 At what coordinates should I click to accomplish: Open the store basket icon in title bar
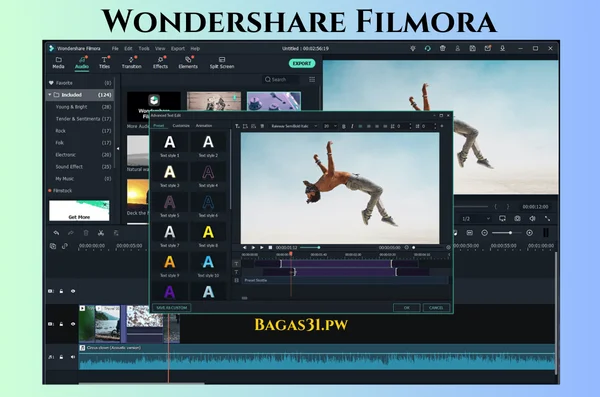(x=442, y=48)
